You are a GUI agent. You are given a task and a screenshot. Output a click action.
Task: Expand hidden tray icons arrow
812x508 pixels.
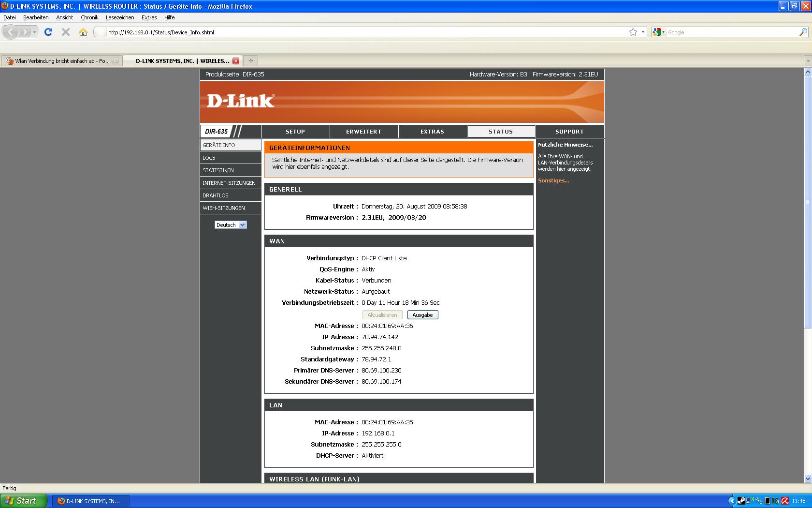732,501
